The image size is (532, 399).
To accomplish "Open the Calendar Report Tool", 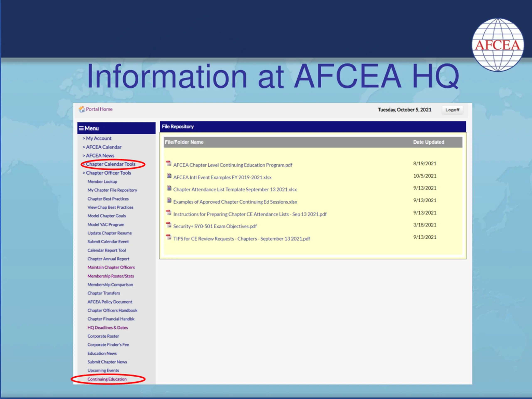I will [107, 250].
